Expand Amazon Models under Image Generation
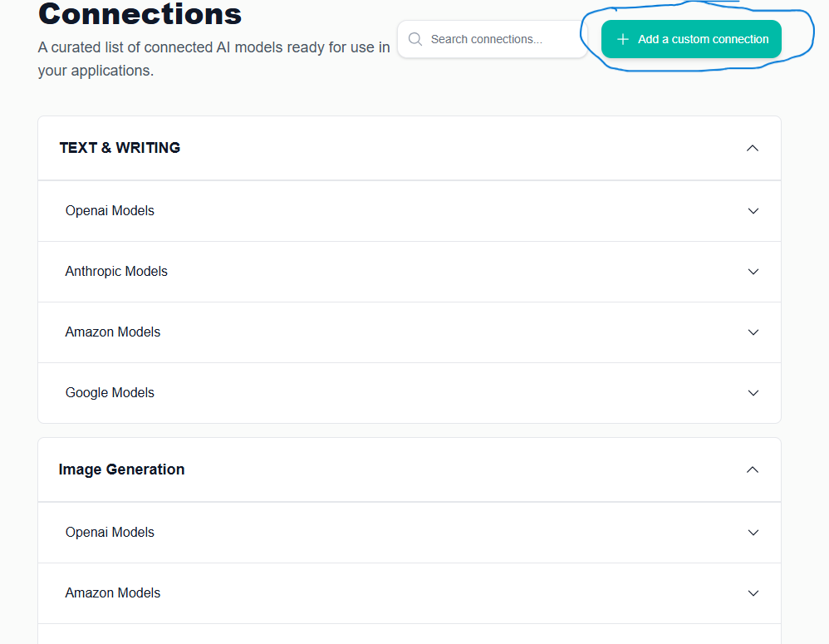The height and width of the screenshot is (644, 829). tap(753, 593)
